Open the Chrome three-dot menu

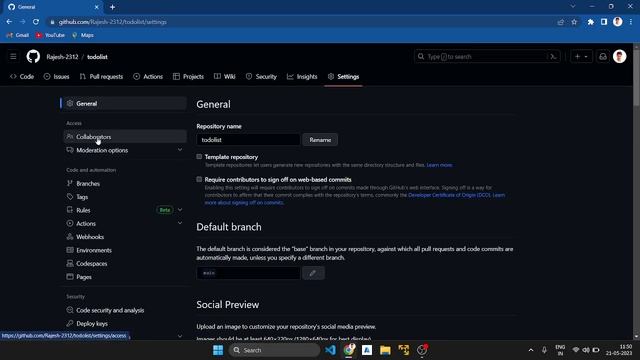click(x=631, y=22)
